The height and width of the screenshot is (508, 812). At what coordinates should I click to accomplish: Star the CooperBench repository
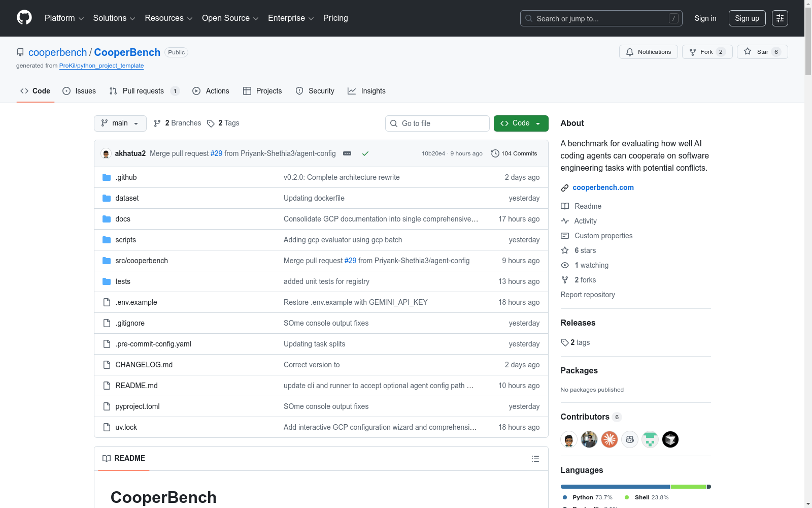click(x=762, y=52)
